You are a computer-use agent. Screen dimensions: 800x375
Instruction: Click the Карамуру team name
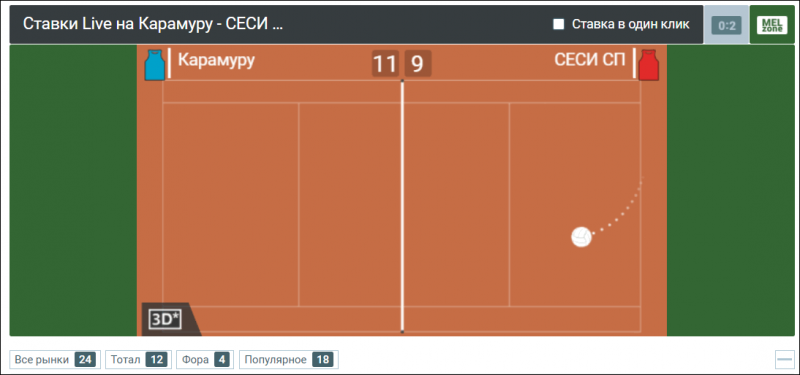pyautogui.click(x=216, y=61)
